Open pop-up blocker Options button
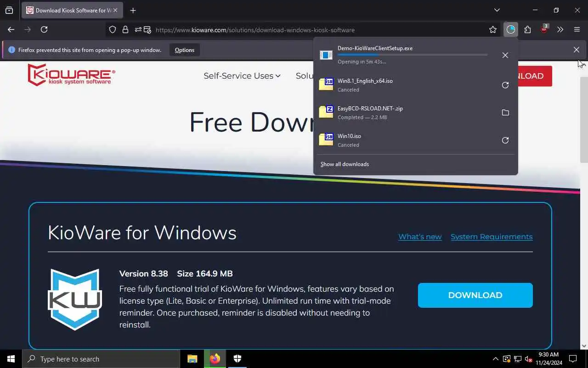 [185, 50]
